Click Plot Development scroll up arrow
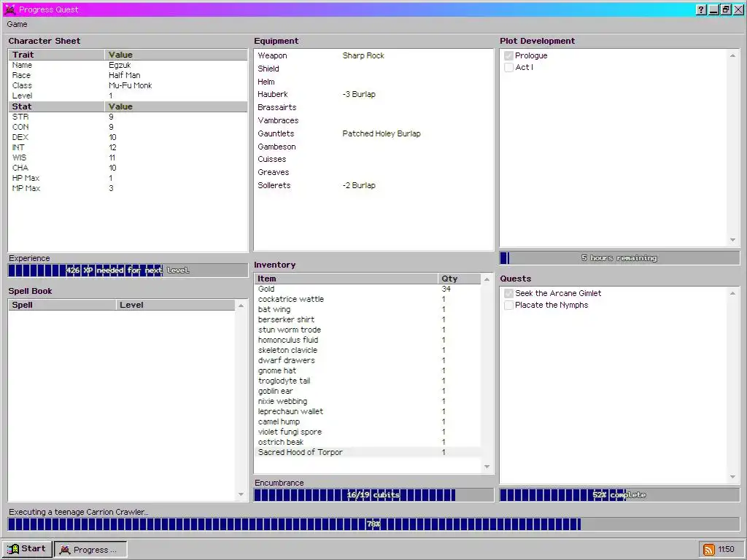747x560 pixels. pyautogui.click(x=732, y=55)
